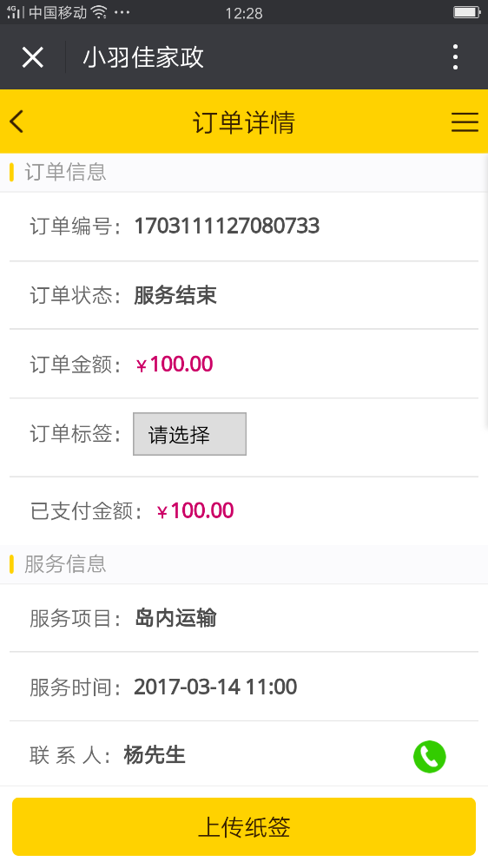Tap the 服务结束 order status text
The height and width of the screenshot is (868, 488).
click(x=175, y=295)
